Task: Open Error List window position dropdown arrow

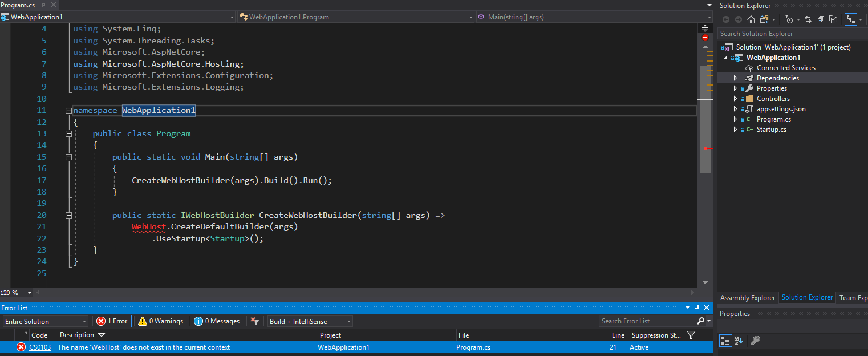Action: click(688, 308)
